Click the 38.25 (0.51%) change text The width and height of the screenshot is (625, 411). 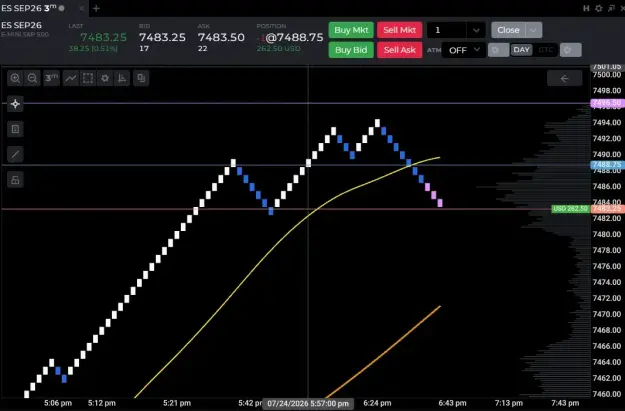pyautogui.click(x=93, y=49)
